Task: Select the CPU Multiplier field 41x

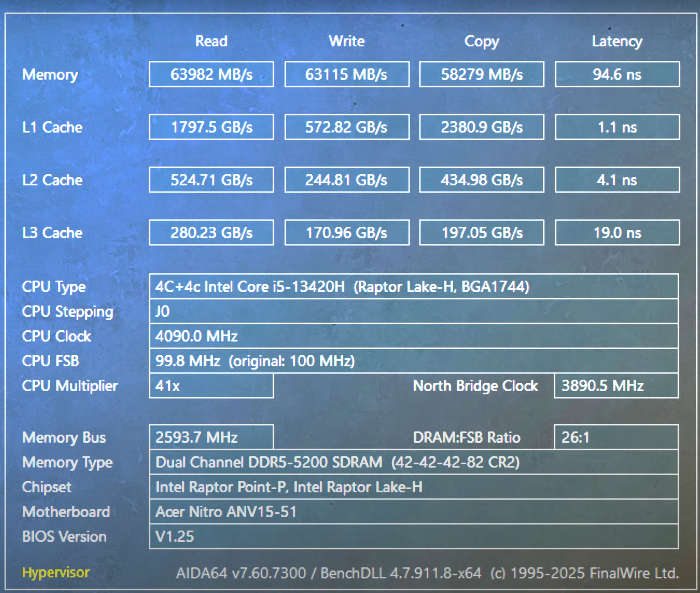Action: 211,385
